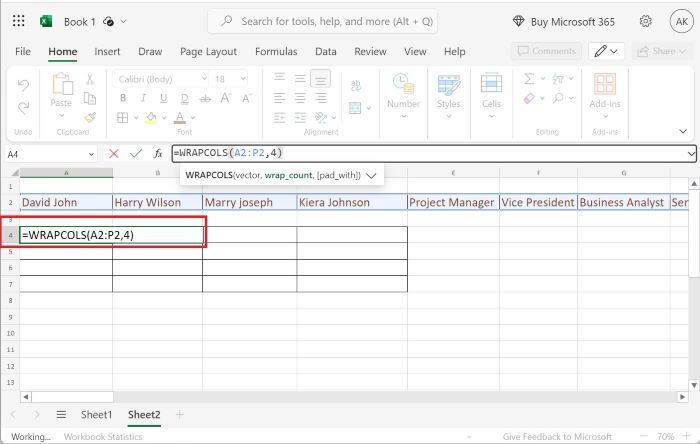Click the Copy icon
The width and height of the screenshot is (700, 444).
(90, 98)
